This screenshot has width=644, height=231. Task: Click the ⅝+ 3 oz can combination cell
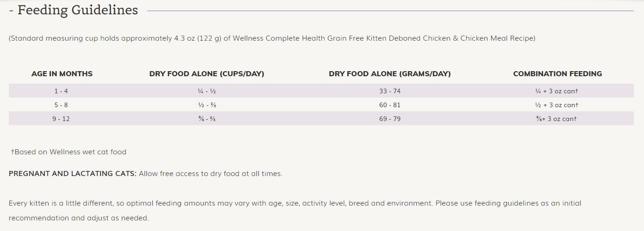[556, 119]
